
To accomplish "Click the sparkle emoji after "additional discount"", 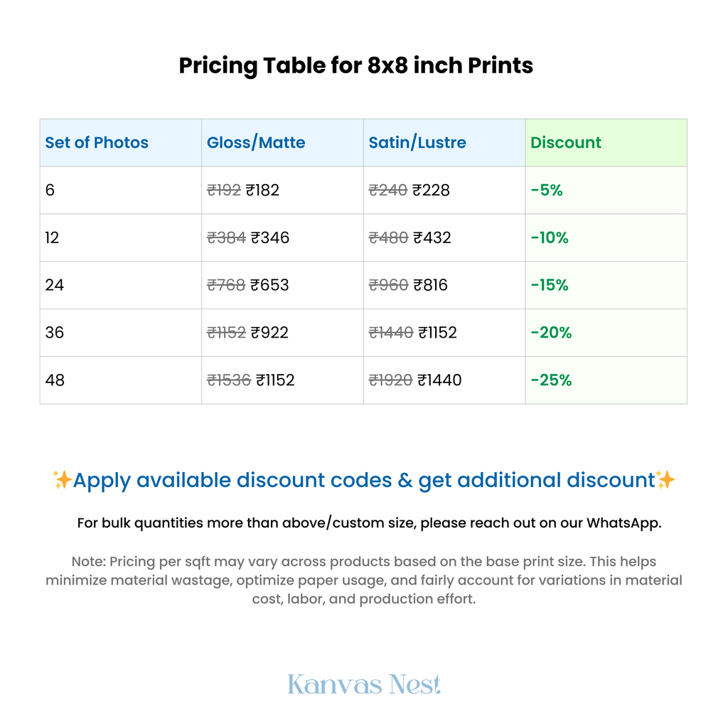I will (x=665, y=481).
